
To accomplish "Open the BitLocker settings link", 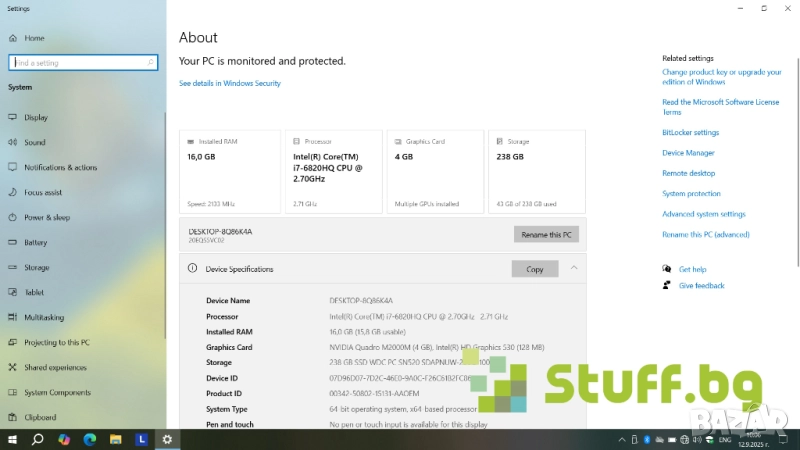I will 690,132.
